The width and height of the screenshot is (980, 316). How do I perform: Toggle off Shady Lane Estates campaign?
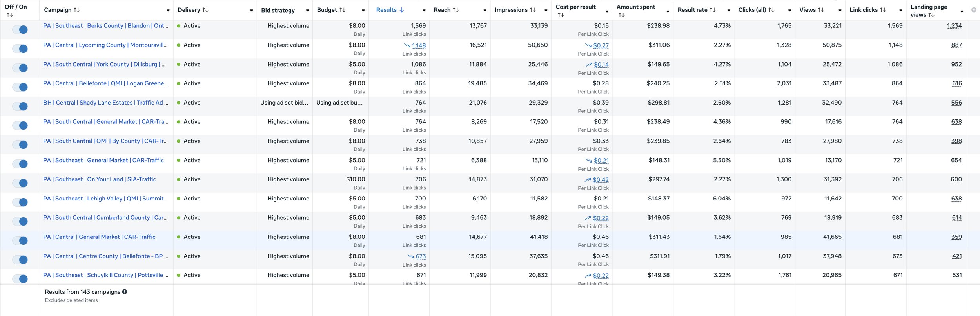(20, 106)
